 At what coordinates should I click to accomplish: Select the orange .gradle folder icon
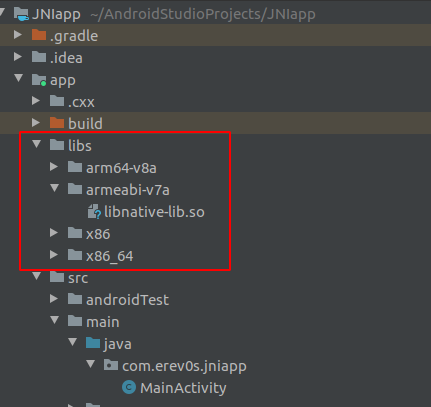39,35
